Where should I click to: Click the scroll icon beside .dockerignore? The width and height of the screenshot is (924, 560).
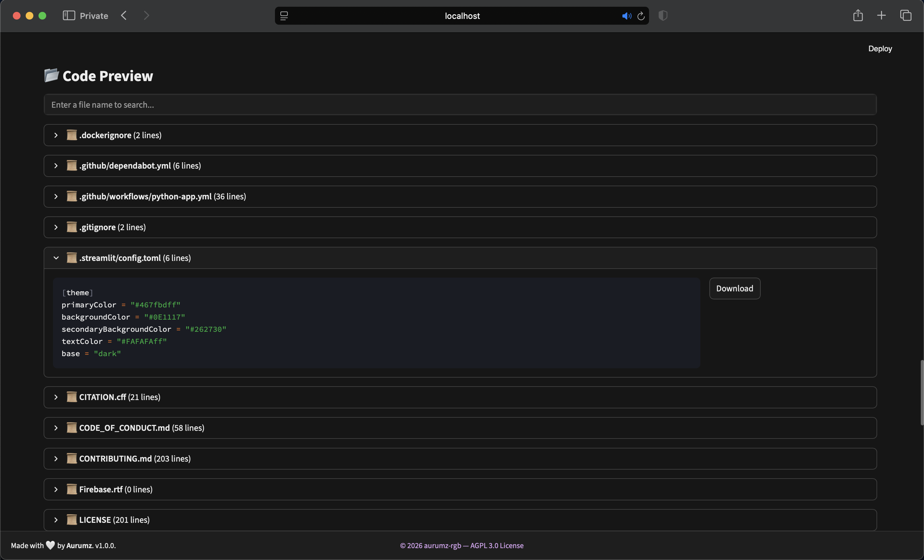click(72, 135)
